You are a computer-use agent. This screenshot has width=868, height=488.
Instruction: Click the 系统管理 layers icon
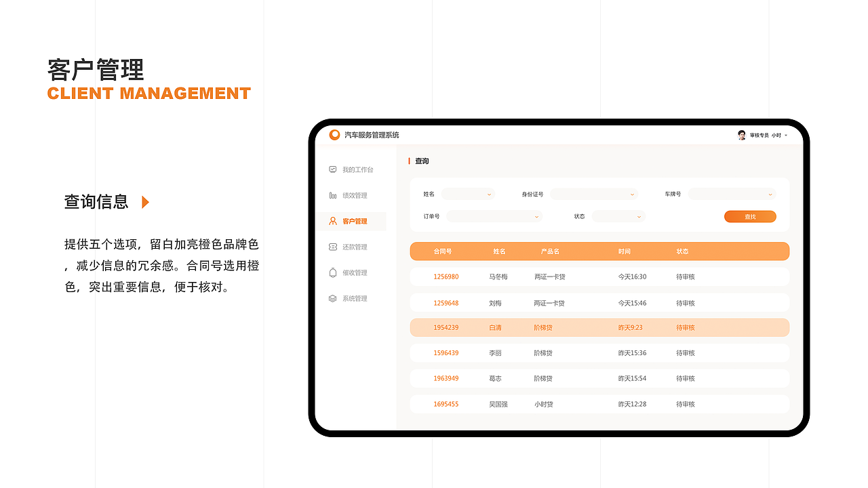tap(332, 298)
